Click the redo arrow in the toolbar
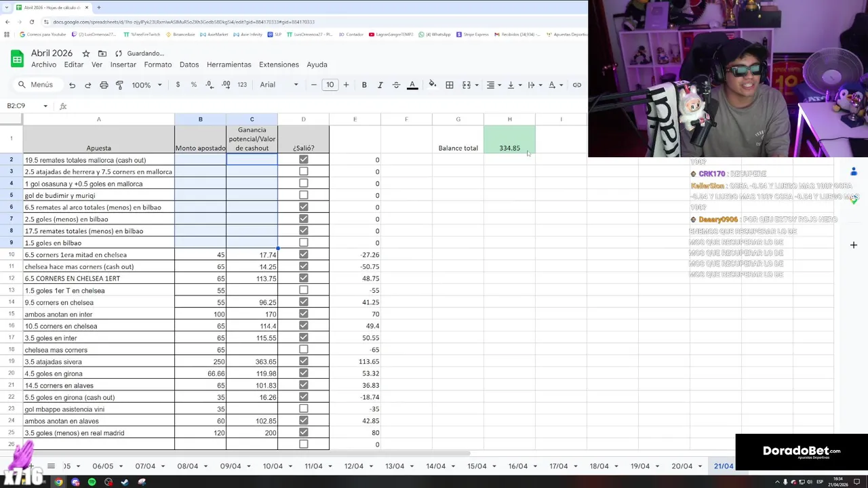 [87, 85]
